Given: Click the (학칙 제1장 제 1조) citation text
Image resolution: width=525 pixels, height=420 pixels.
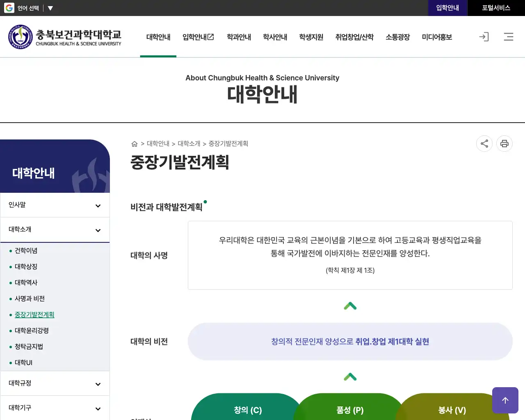Looking at the screenshot, I should pyautogui.click(x=350, y=270).
